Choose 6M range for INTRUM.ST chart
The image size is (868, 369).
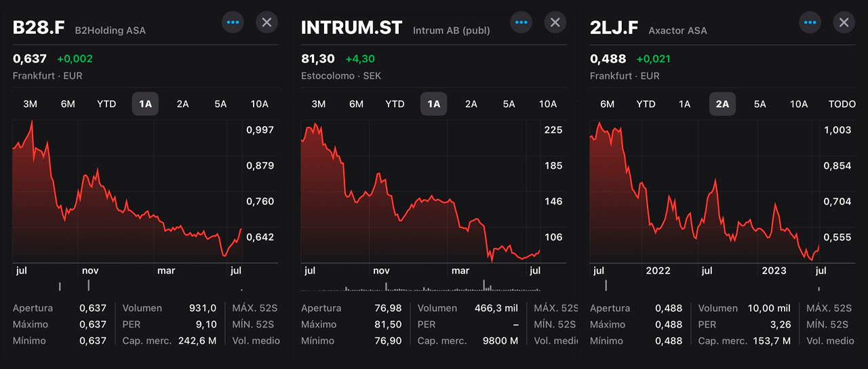point(357,104)
